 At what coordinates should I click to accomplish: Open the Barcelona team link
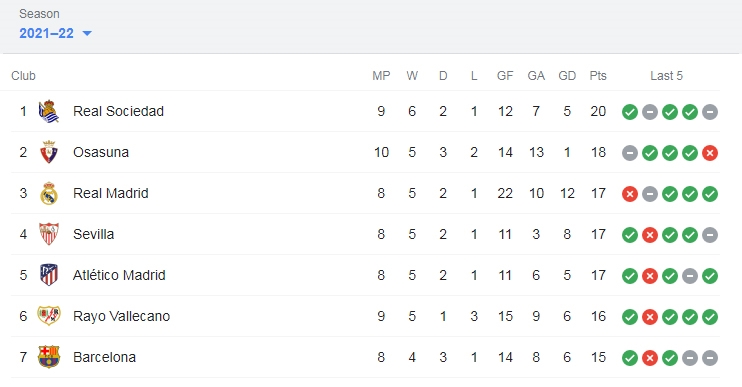[105, 357]
